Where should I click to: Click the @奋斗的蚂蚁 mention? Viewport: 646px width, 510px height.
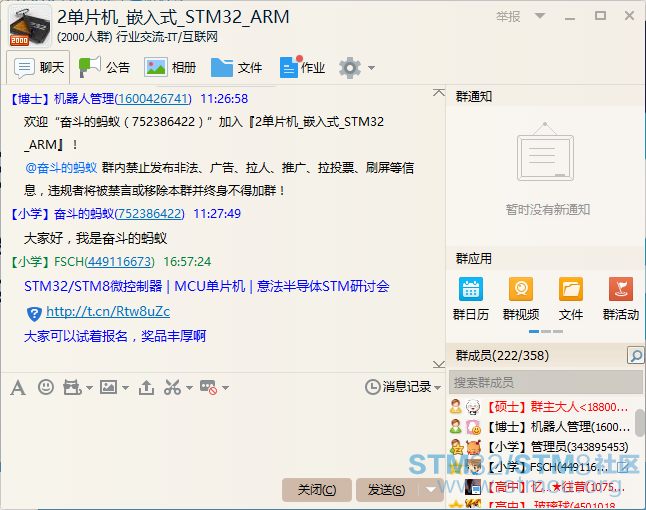[x=61, y=168]
